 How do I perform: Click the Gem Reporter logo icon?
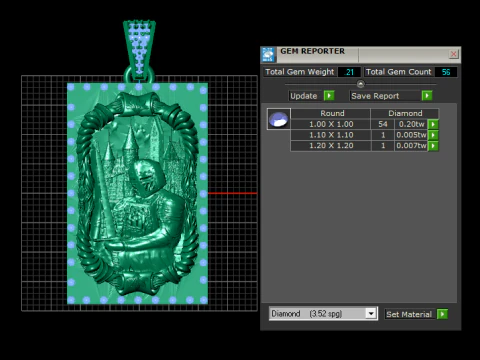268,55
